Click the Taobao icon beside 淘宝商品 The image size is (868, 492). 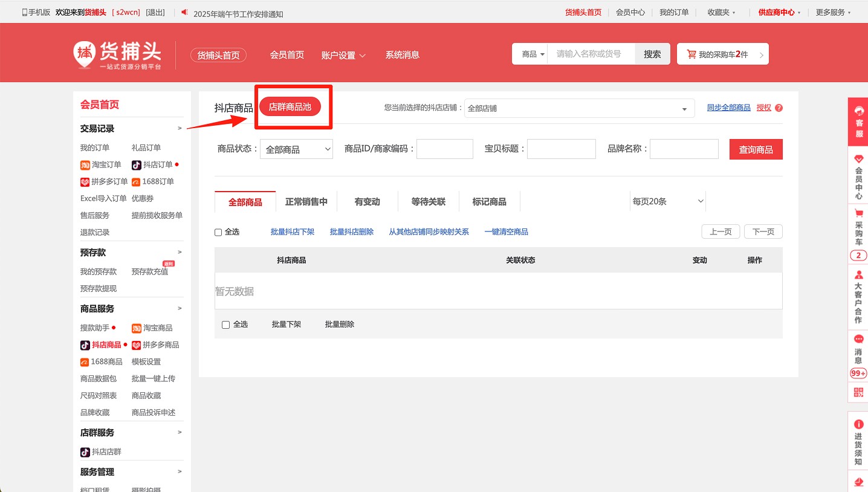coord(137,328)
